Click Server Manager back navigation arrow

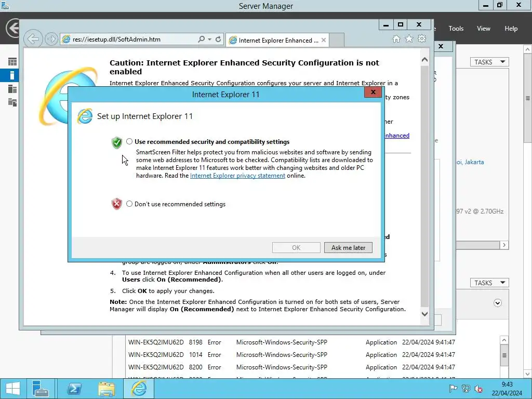tap(12, 28)
